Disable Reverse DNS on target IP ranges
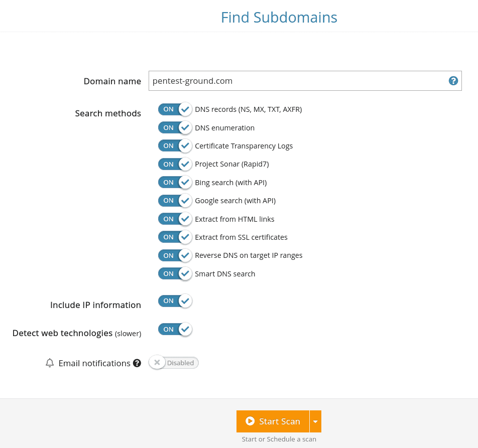478x448 pixels. tap(175, 255)
